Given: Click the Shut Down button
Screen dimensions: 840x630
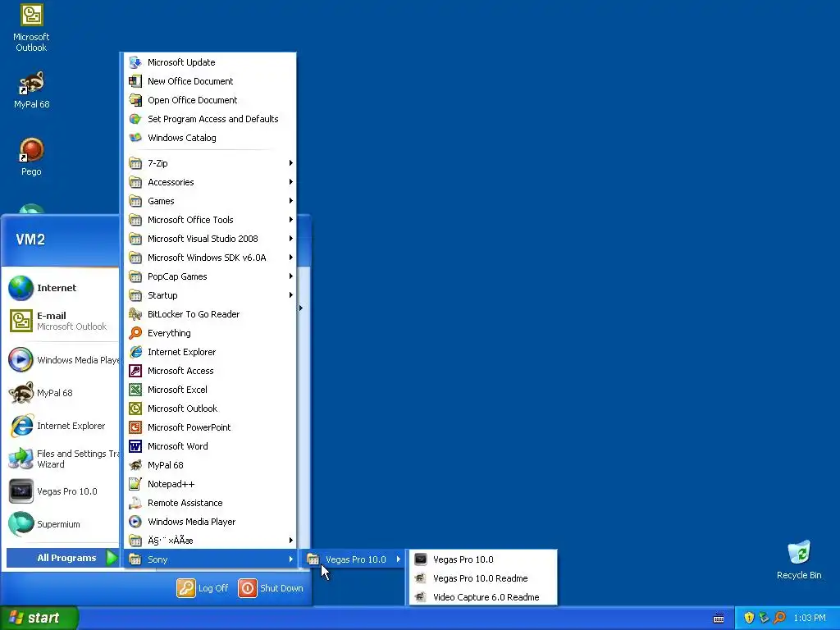Looking at the screenshot, I should pyautogui.click(x=271, y=588).
